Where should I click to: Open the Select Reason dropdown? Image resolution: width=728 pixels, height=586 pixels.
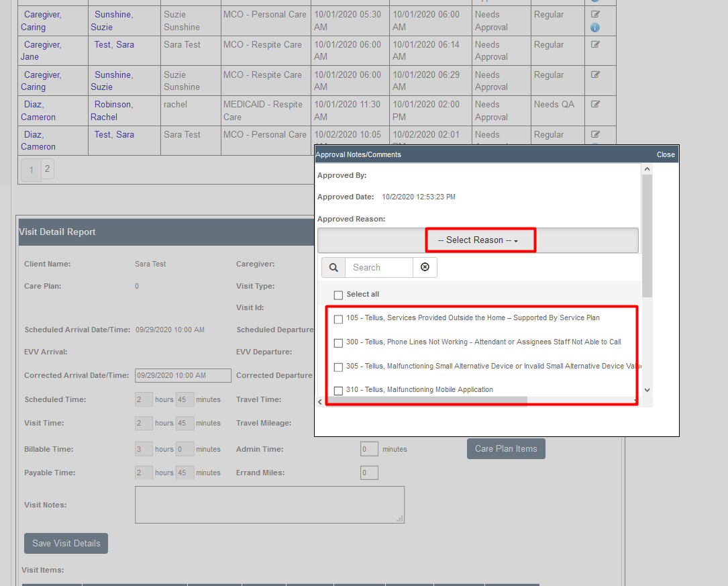click(x=480, y=239)
